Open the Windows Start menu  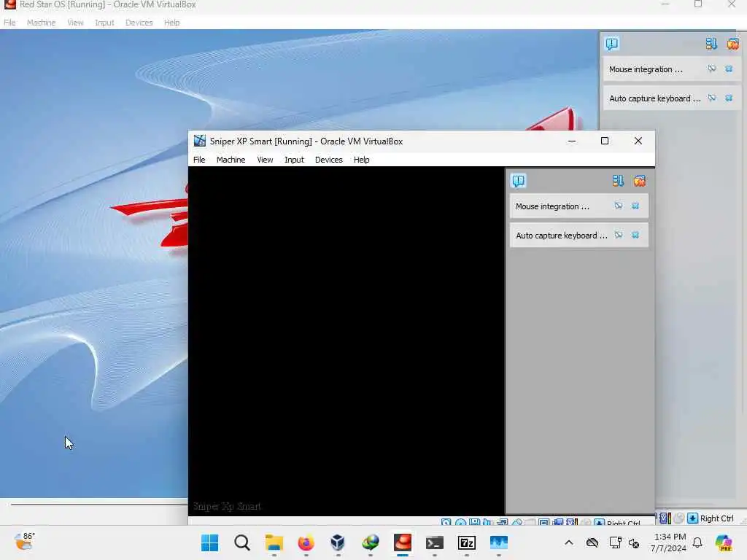(209, 542)
